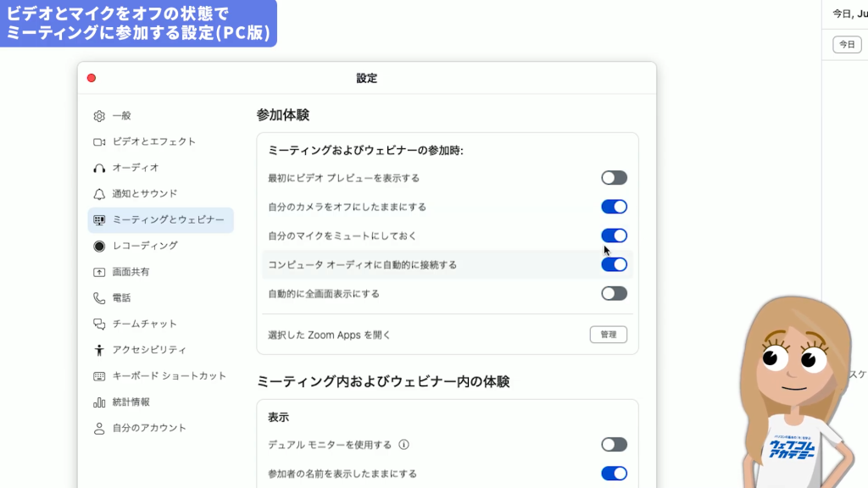Select the keyboard icon for キーボード ショートカット

click(x=99, y=376)
